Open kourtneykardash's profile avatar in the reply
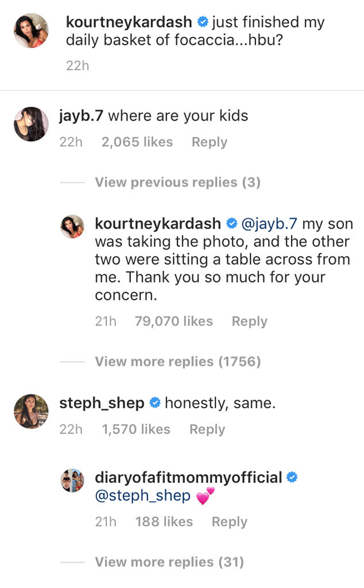Viewport: 364px width, 588px height. point(72,226)
